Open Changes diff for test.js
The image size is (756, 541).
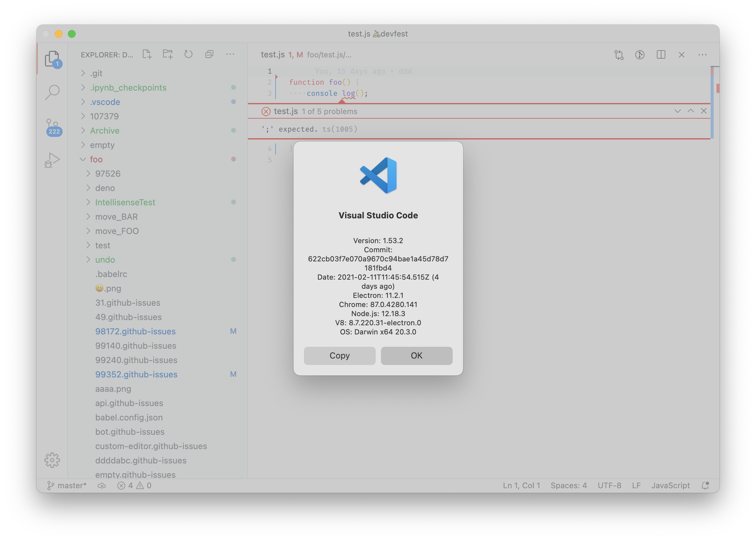[x=619, y=55]
